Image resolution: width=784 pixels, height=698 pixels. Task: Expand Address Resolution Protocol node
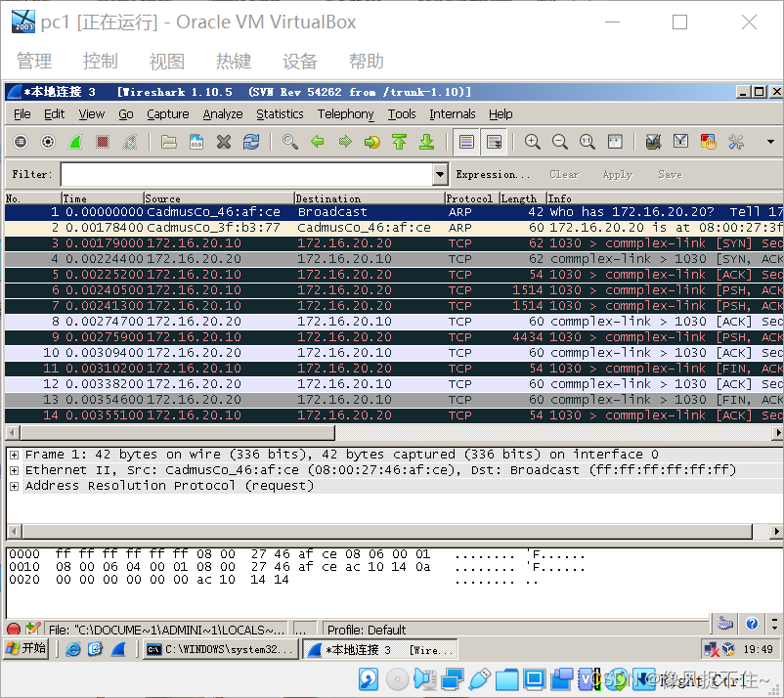[14, 486]
